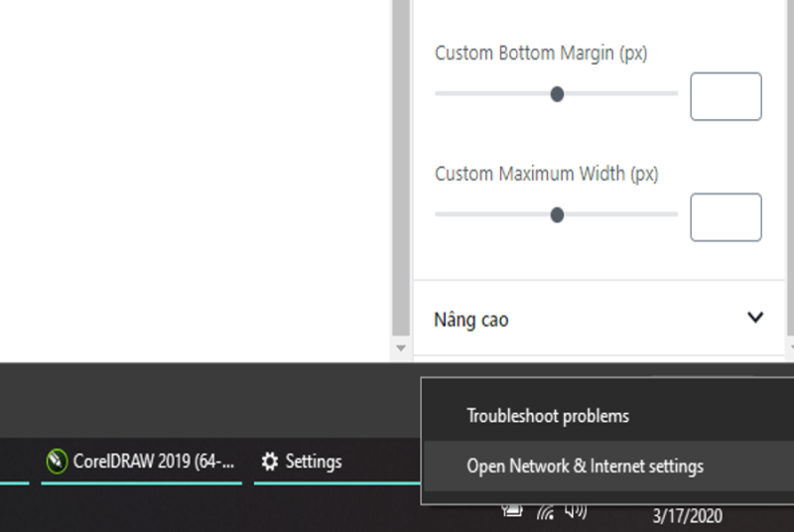Click the Custom Maximum Width slider handle
794x532 pixels.
[x=557, y=215]
